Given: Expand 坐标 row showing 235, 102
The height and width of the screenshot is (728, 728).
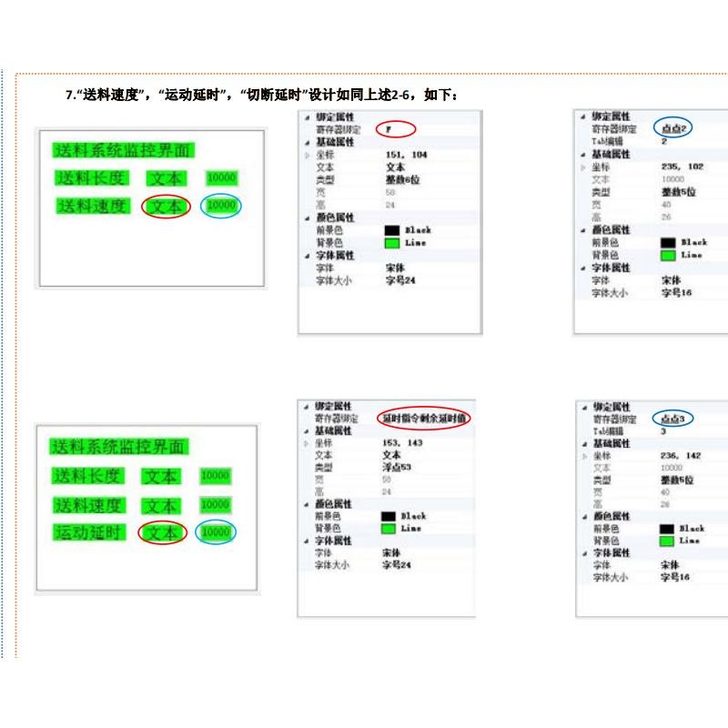Looking at the screenshot, I should 582,167.
